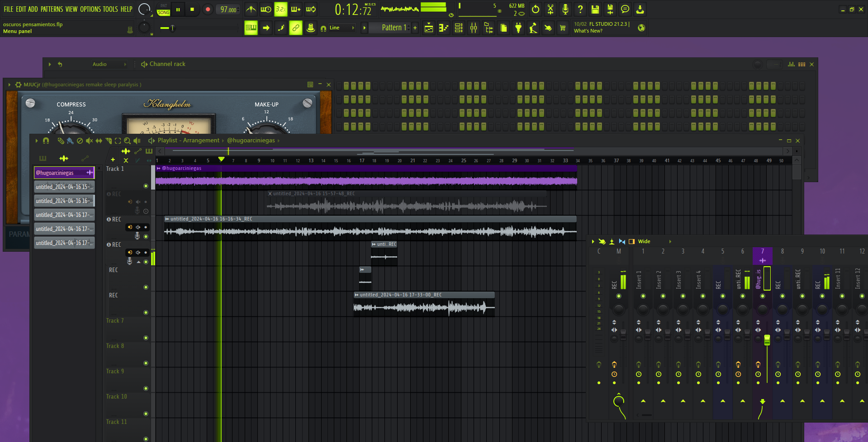868x442 pixels.
Task: Select the Zoom magnifier tool in Playlist
Action: [x=128, y=141]
